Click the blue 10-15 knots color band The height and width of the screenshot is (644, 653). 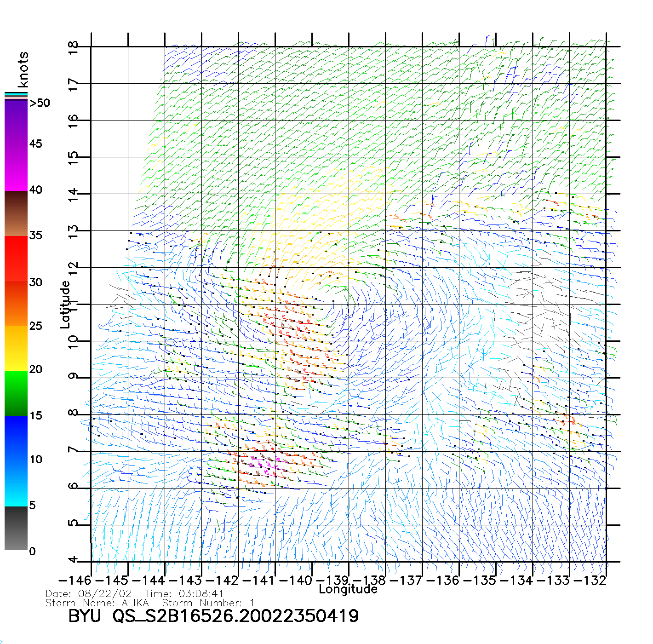pyautogui.click(x=16, y=439)
